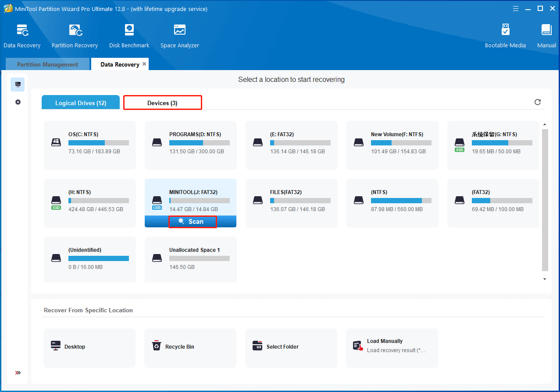
Task: Close the Data Recovery tab
Action: pos(144,64)
